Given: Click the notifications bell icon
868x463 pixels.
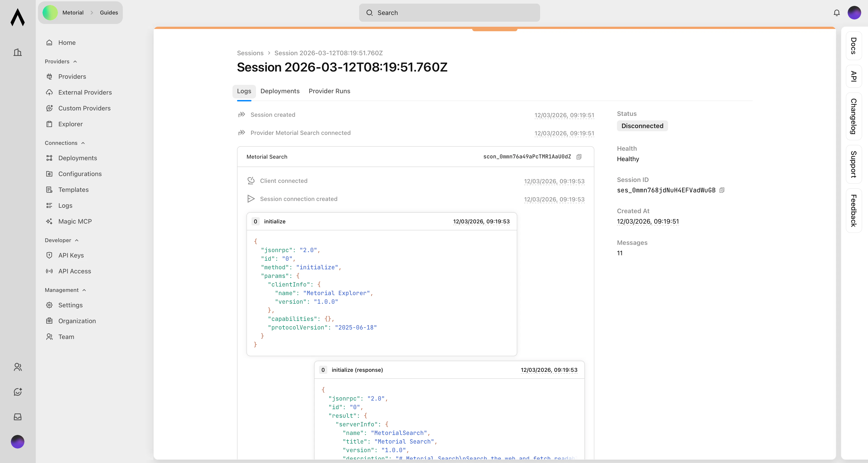Looking at the screenshot, I should click(x=836, y=13).
